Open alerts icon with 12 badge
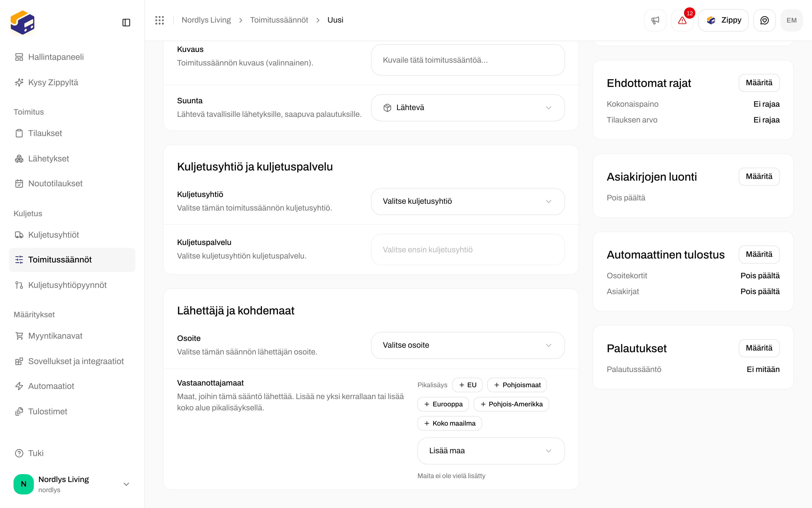The image size is (812, 508). [682, 20]
